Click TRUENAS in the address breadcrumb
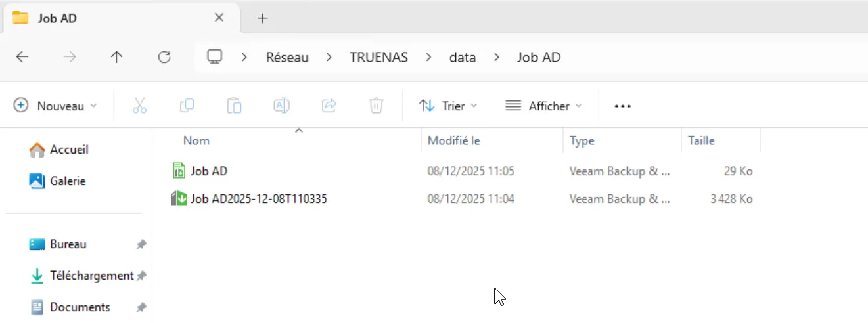This screenshot has height=323, width=868. pos(378,57)
